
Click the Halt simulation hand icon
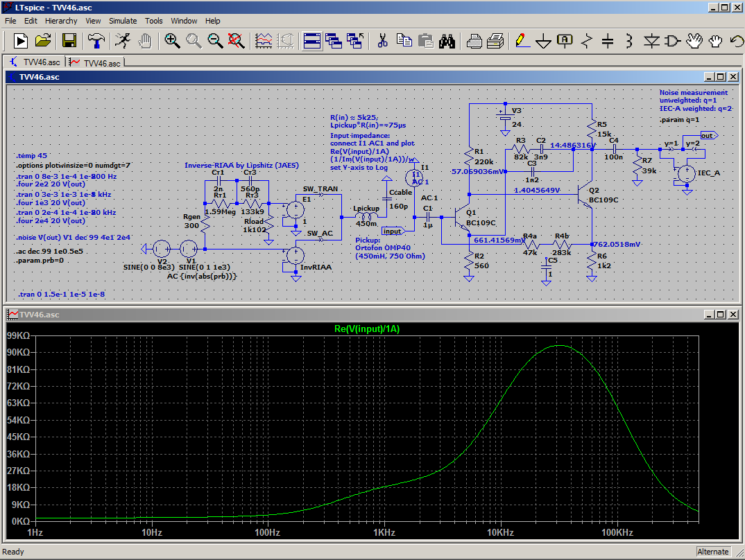coord(145,41)
